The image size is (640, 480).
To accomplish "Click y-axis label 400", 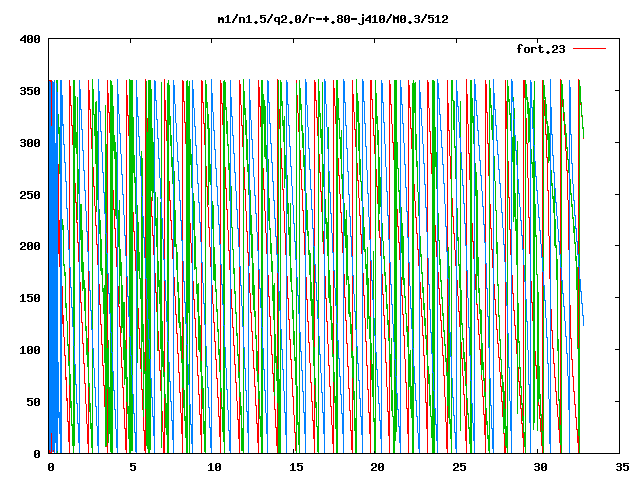I will pyautogui.click(x=30, y=39).
